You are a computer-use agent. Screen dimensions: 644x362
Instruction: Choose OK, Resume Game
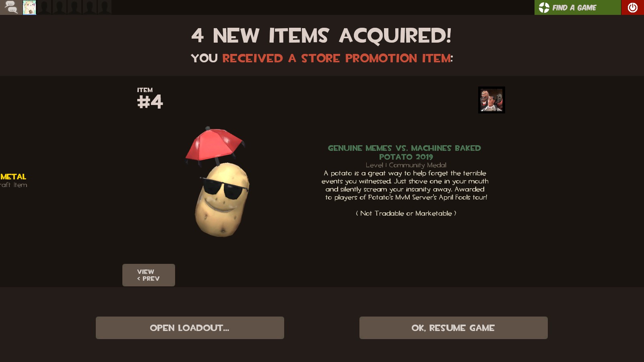[x=454, y=328]
